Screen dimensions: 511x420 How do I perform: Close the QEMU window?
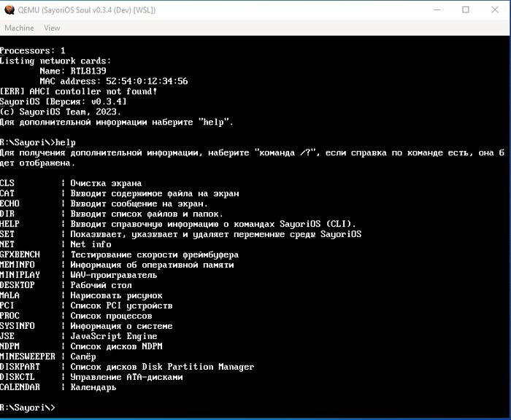[495, 9]
